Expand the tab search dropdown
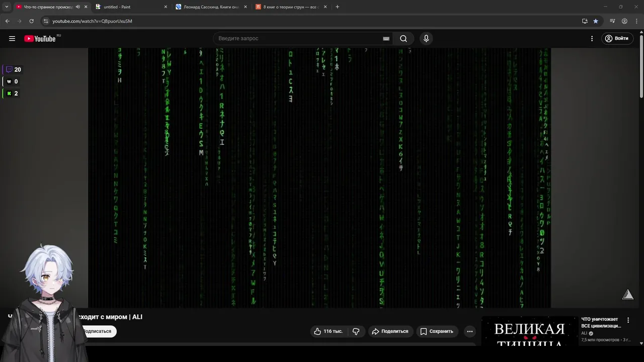 point(7,7)
